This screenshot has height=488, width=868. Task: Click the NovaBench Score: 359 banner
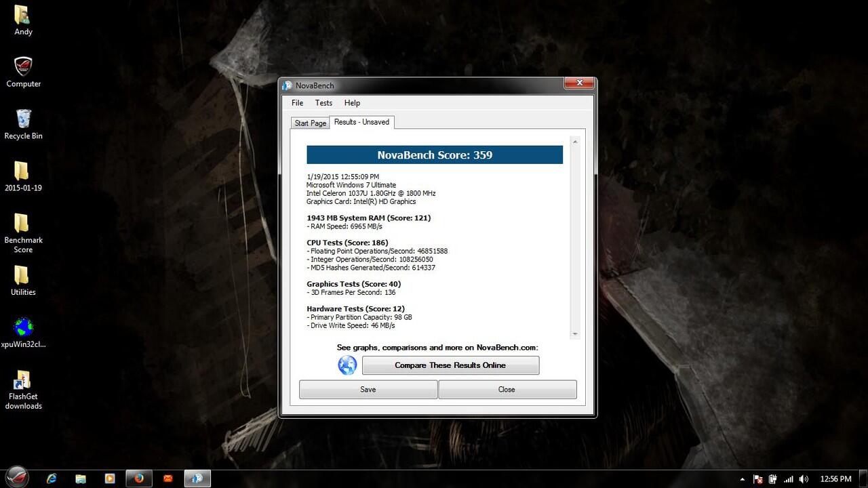435,155
